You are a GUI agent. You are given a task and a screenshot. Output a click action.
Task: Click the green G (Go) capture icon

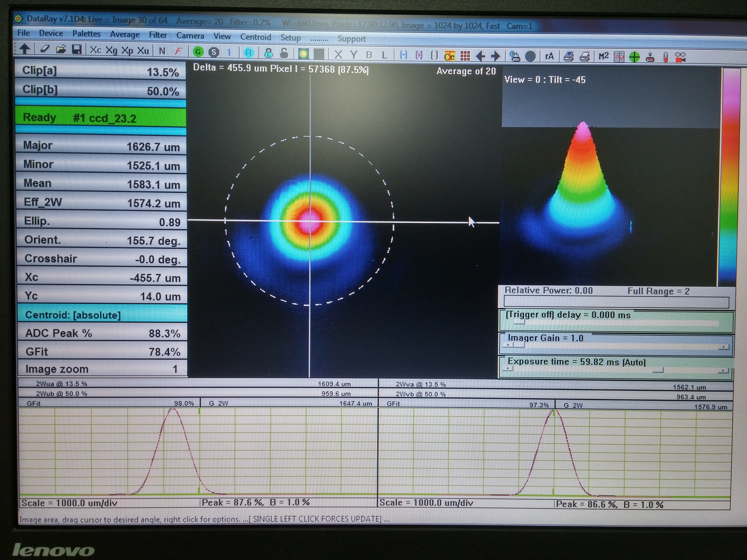pyautogui.click(x=198, y=52)
